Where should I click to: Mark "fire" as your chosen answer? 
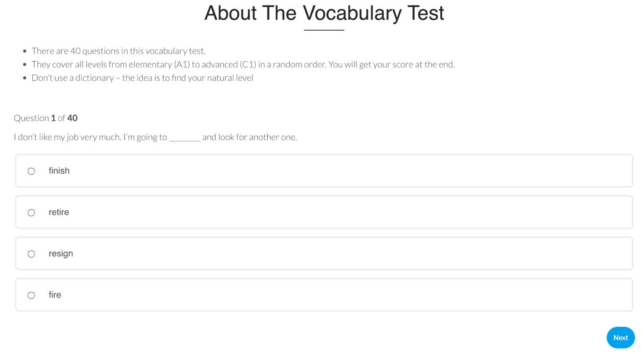[x=55, y=295]
